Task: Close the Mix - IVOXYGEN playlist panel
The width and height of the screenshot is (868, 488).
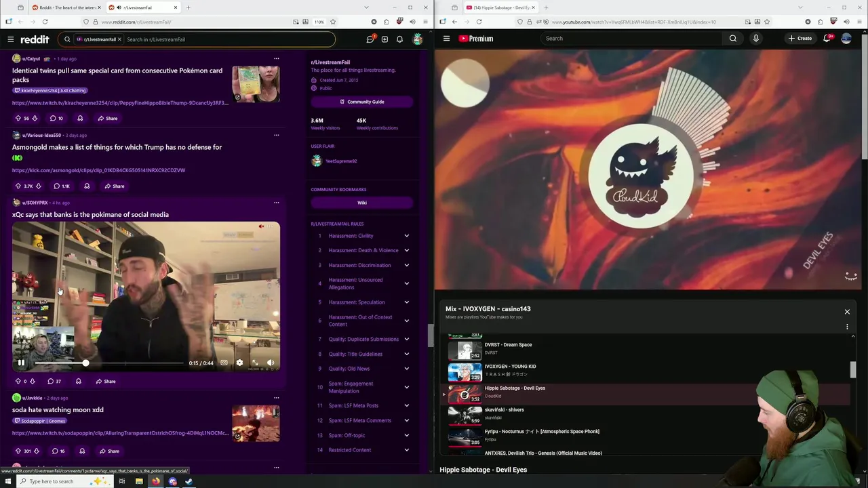Action: pyautogui.click(x=847, y=312)
